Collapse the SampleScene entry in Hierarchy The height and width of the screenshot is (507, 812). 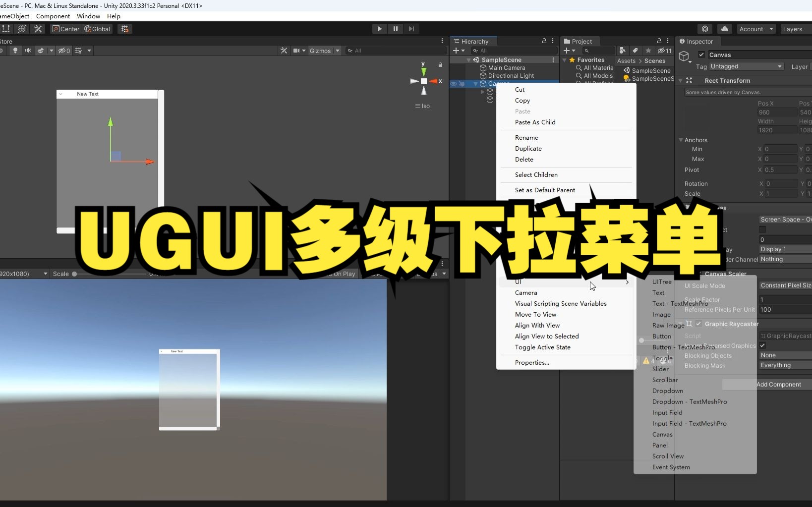pyautogui.click(x=469, y=59)
